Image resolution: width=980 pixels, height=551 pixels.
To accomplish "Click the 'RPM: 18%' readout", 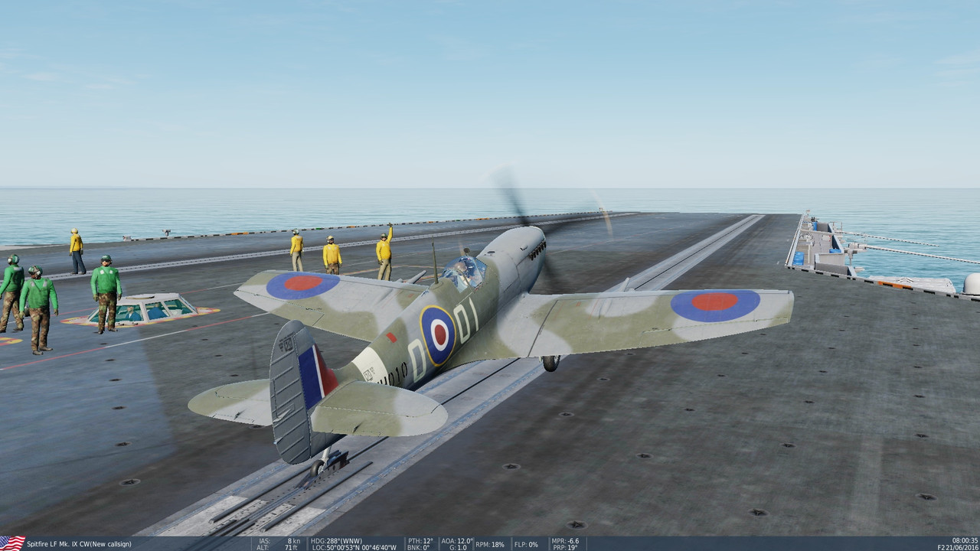I will (490, 544).
